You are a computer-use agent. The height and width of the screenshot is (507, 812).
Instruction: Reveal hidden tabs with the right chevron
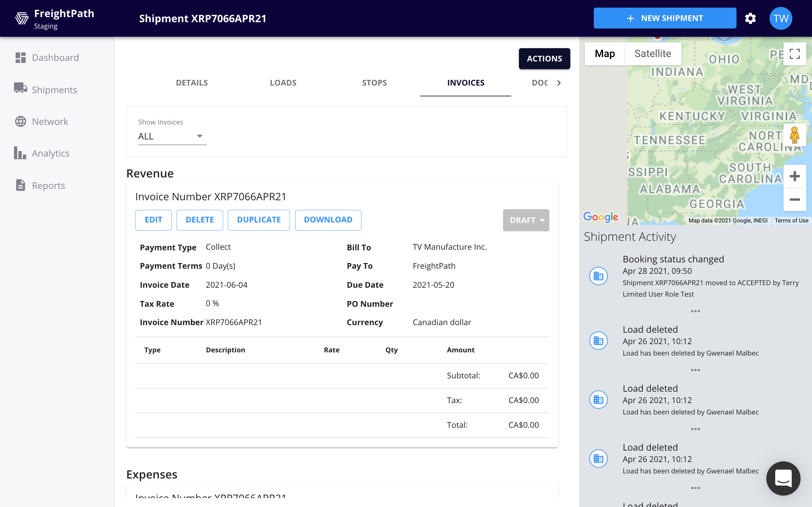[x=559, y=83]
